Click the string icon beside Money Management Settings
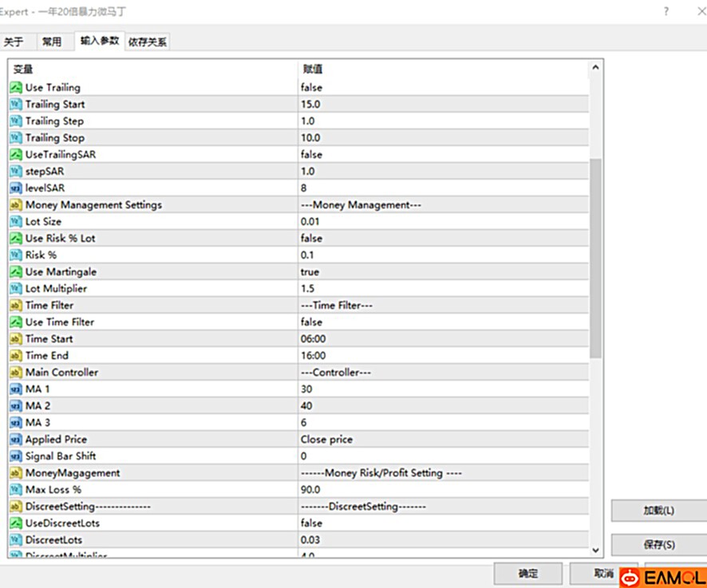This screenshot has height=588, width=707. [x=16, y=205]
